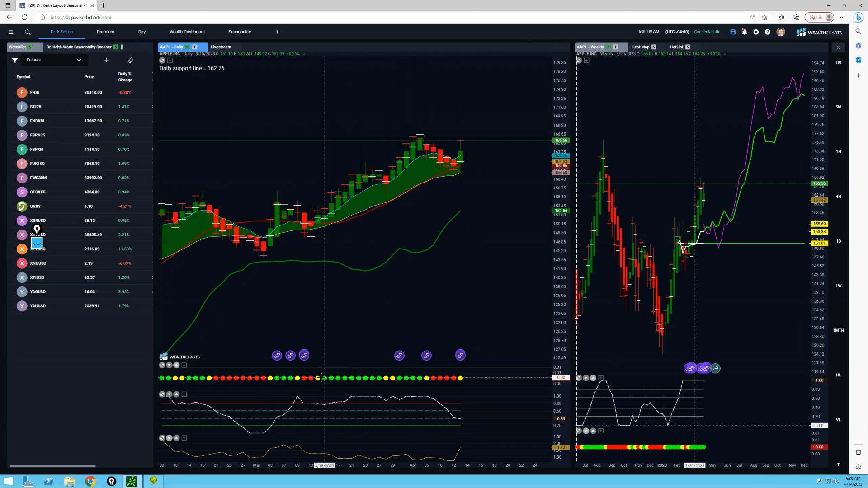Select 1M timeframe button
The image size is (868, 488).
(x=839, y=62)
